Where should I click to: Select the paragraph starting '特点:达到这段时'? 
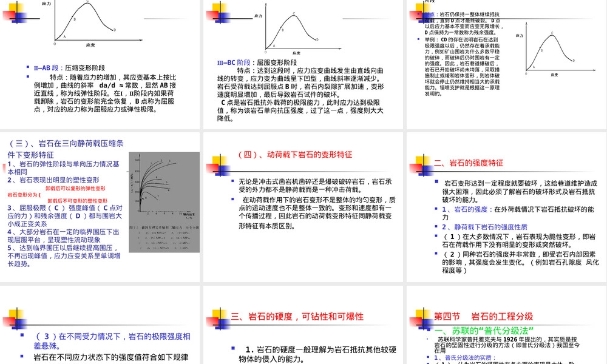tap(300, 83)
